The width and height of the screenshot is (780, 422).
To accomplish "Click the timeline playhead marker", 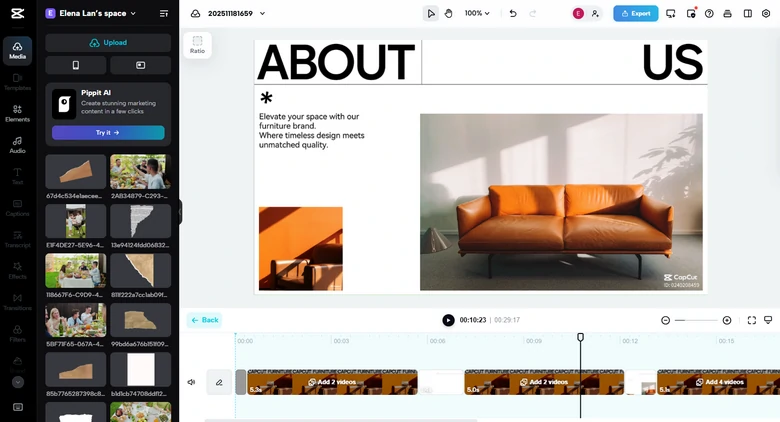I will point(580,337).
